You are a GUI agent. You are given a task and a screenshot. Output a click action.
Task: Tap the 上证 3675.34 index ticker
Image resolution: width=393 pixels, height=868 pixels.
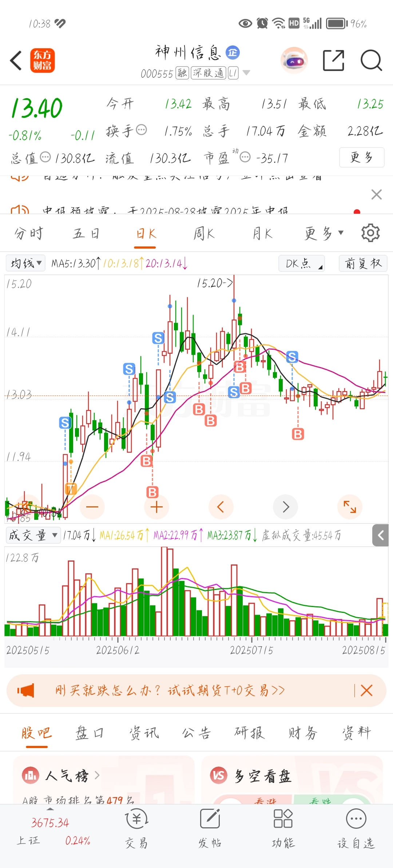[x=50, y=822]
